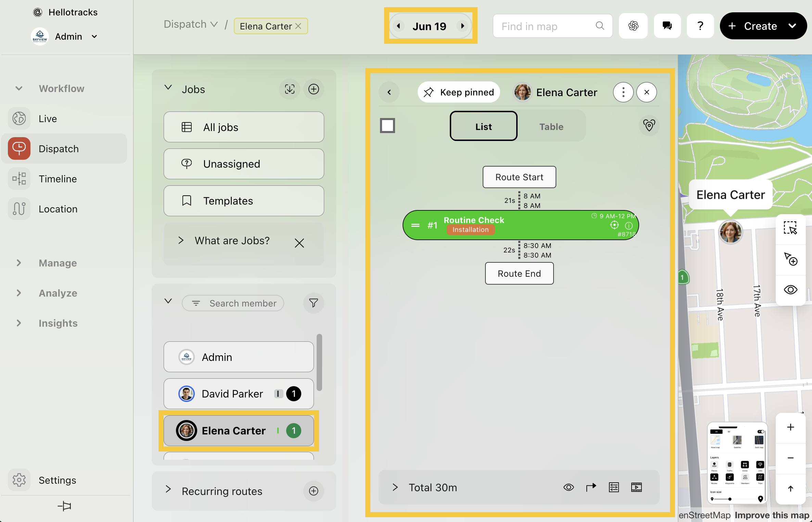Switch to the List view tab
The height and width of the screenshot is (522, 812).
[483, 126]
